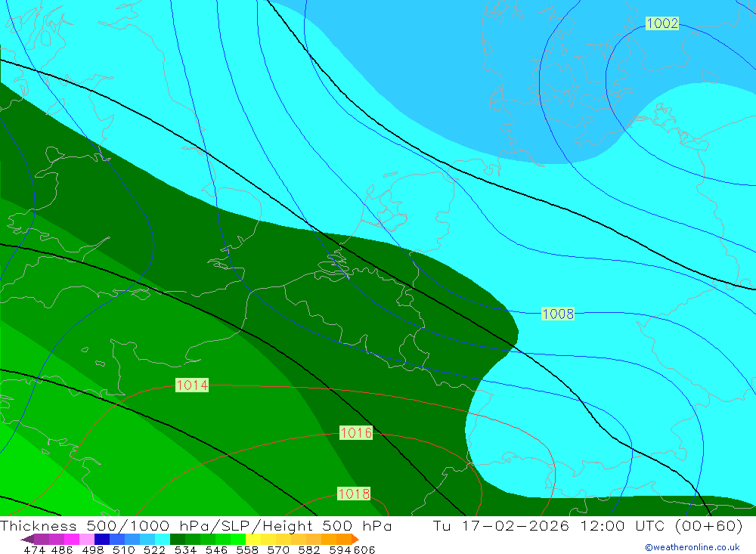Viewport: 756px width, 554px height.
Task: Click the 582 legend value
Action: (x=309, y=549)
